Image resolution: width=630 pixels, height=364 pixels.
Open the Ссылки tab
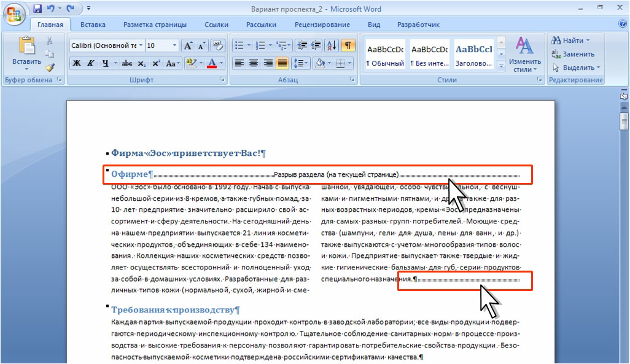pyautogui.click(x=216, y=25)
